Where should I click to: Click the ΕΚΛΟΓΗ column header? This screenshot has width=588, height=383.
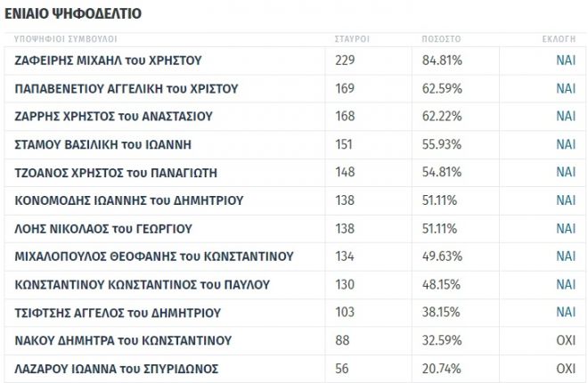click(x=559, y=40)
